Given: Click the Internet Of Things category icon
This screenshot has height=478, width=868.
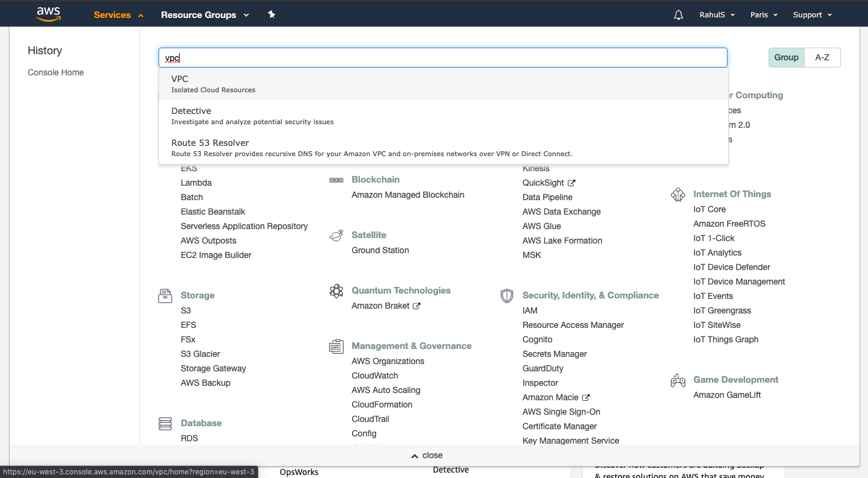Looking at the screenshot, I should 678,194.
